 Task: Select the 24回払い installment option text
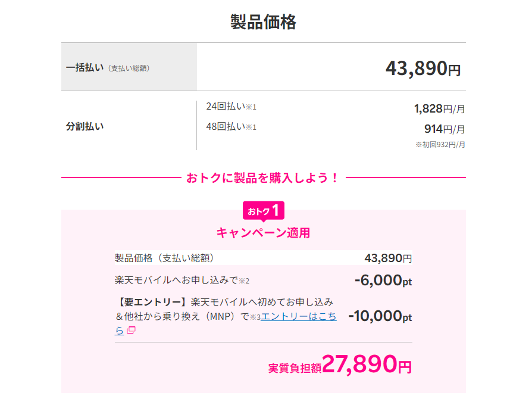(231, 107)
